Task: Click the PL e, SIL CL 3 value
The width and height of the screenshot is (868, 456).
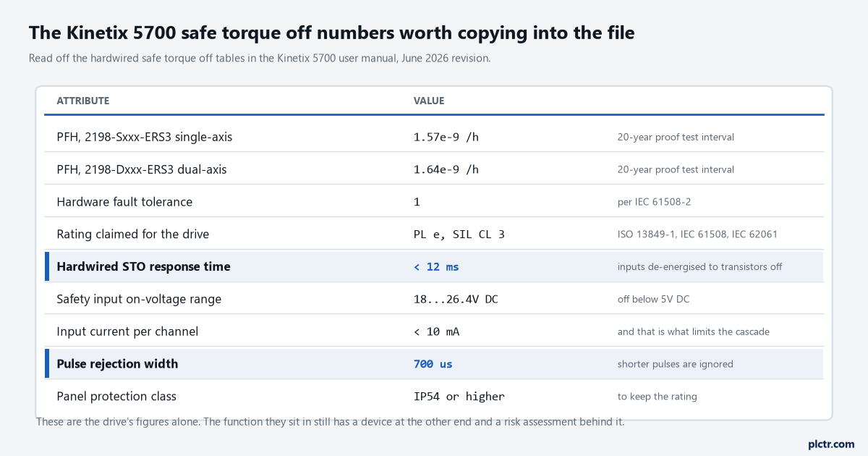Action: pyautogui.click(x=459, y=235)
